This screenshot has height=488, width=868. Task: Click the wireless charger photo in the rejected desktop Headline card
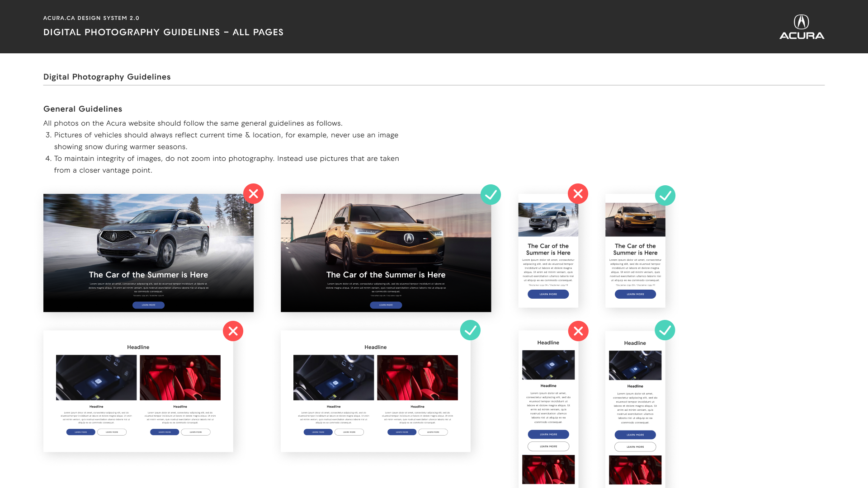(96, 378)
